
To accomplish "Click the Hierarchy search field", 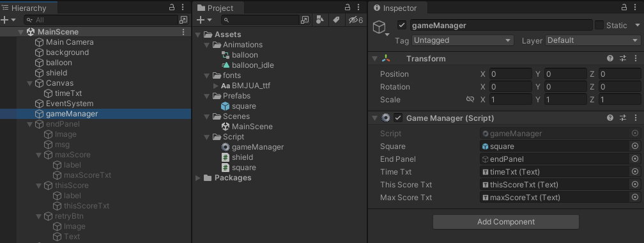I will pos(101,20).
